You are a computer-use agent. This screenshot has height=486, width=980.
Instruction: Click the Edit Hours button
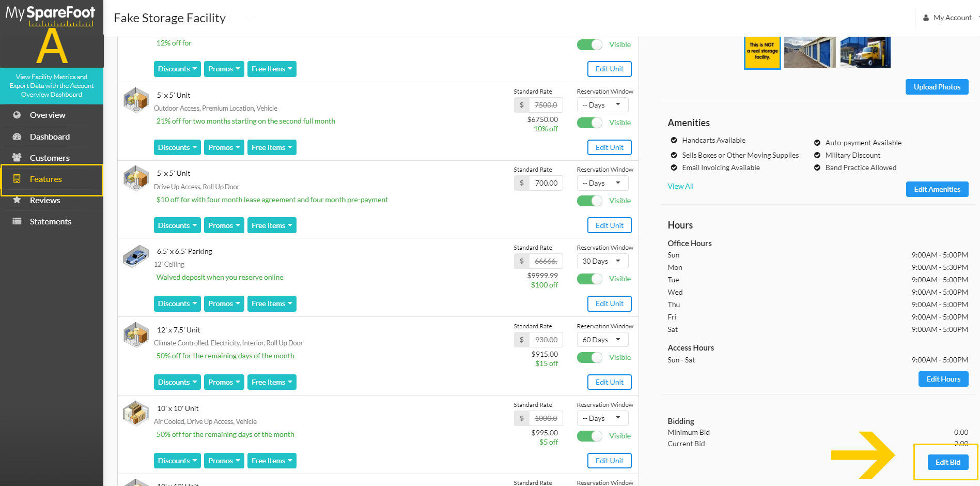[943, 379]
